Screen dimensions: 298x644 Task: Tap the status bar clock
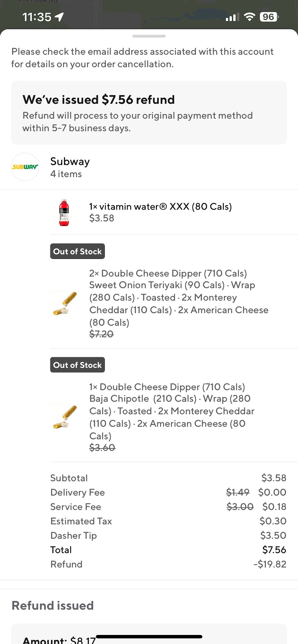[37, 17]
